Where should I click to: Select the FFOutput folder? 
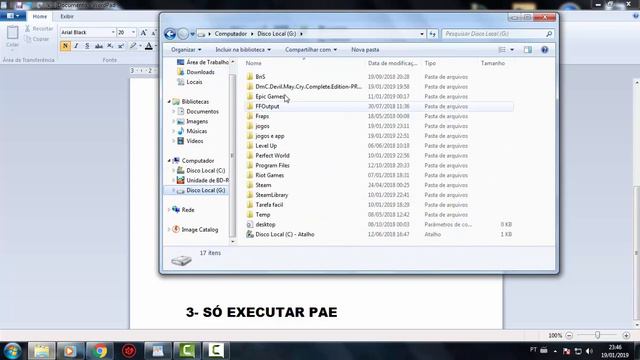click(267, 107)
